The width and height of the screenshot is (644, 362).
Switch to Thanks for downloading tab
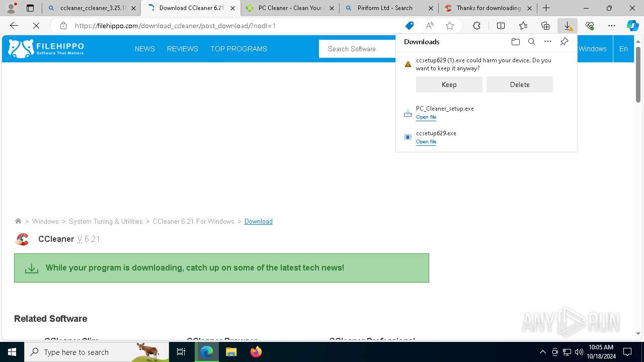(x=487, y=8)
